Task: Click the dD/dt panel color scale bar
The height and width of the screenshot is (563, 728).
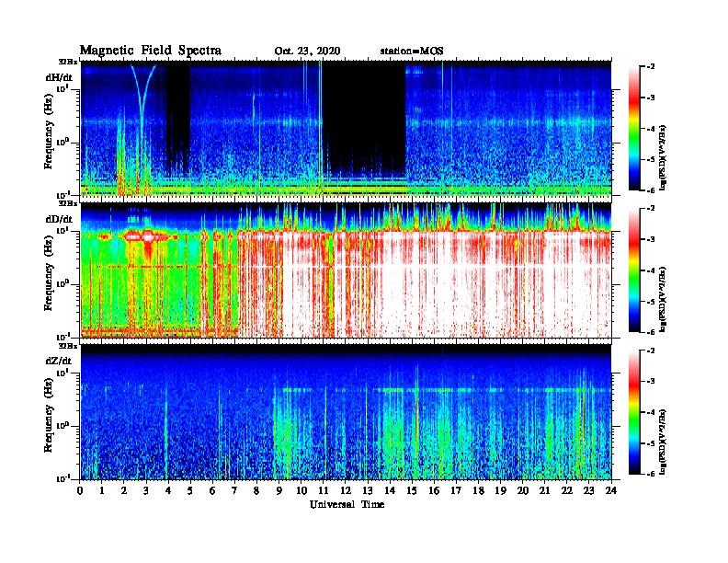Action: click(634, 270)
